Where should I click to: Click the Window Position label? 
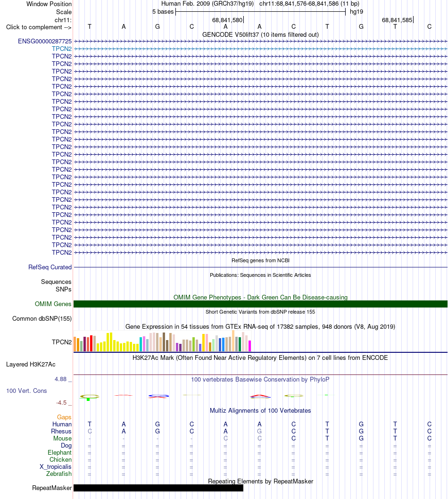(x=49, y=4)
